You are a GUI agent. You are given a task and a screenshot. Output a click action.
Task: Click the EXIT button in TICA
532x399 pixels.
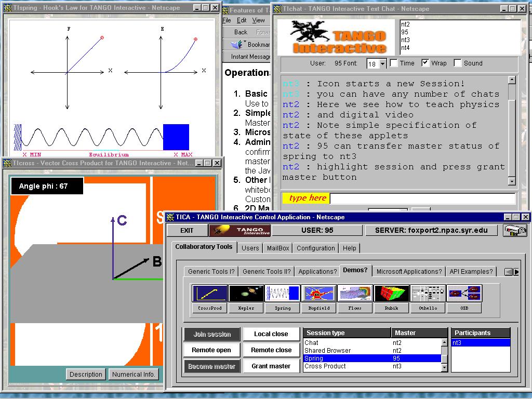click(187, 230)
